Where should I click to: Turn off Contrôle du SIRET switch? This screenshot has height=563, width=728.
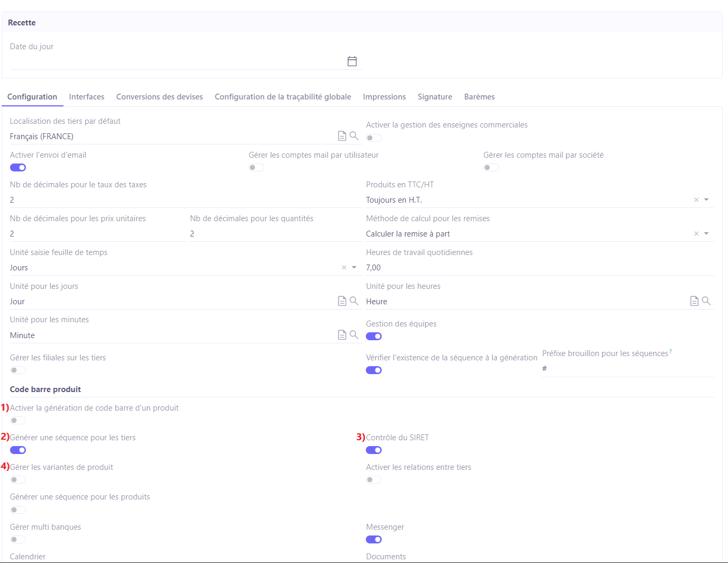click(x=374, y=450)
